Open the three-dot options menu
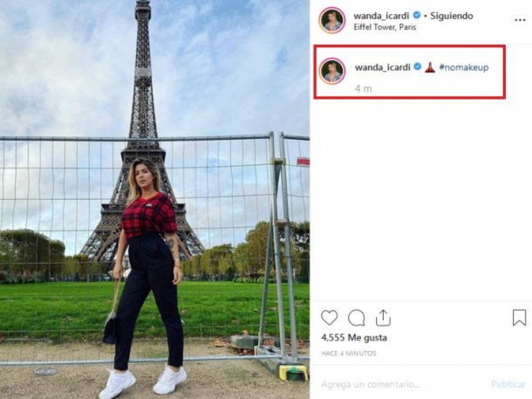532x399 pixels. [520, 20]
